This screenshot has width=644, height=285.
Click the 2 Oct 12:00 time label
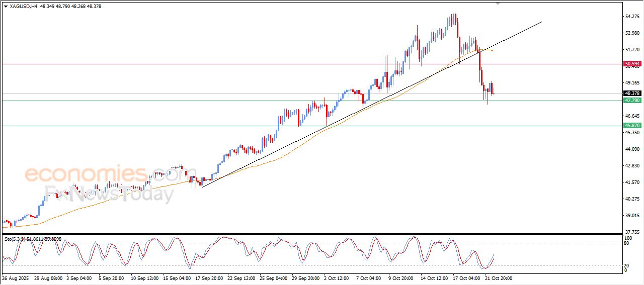click(336, 277)
